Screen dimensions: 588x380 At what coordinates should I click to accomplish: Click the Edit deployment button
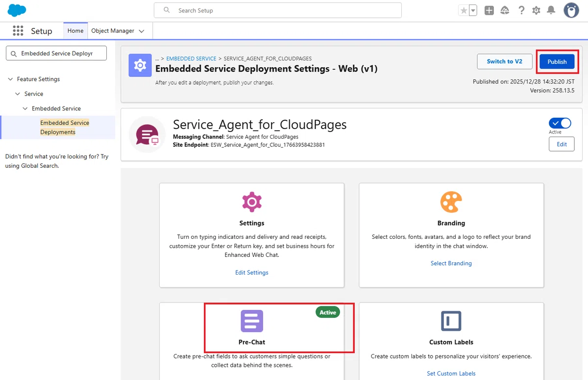click(x=562, y=144)
